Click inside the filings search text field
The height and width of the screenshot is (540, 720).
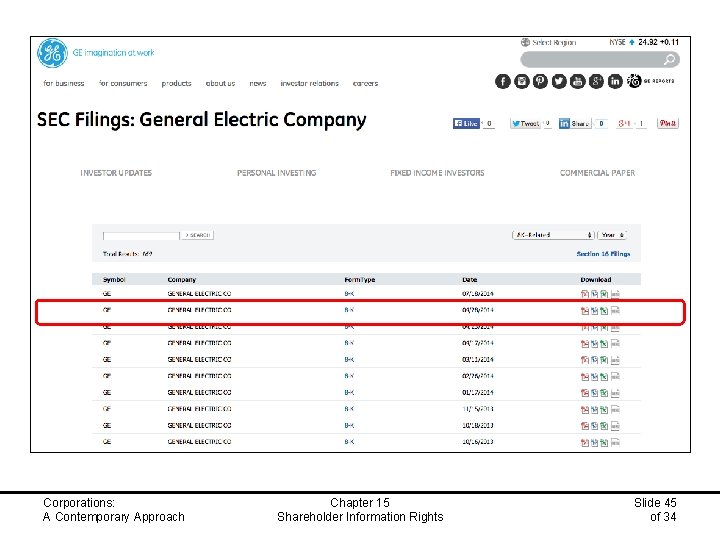tap(141, 236)
